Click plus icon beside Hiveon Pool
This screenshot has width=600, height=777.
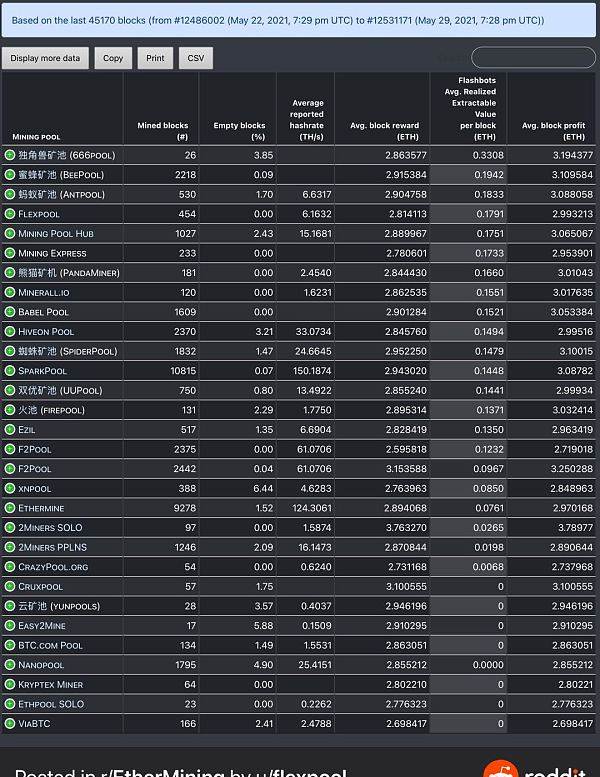click(10, 332)
